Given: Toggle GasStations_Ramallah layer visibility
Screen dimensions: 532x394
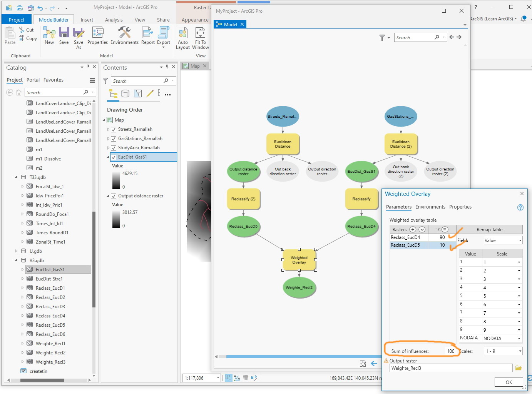Looking at the screenshot, I should click(114, 139).
